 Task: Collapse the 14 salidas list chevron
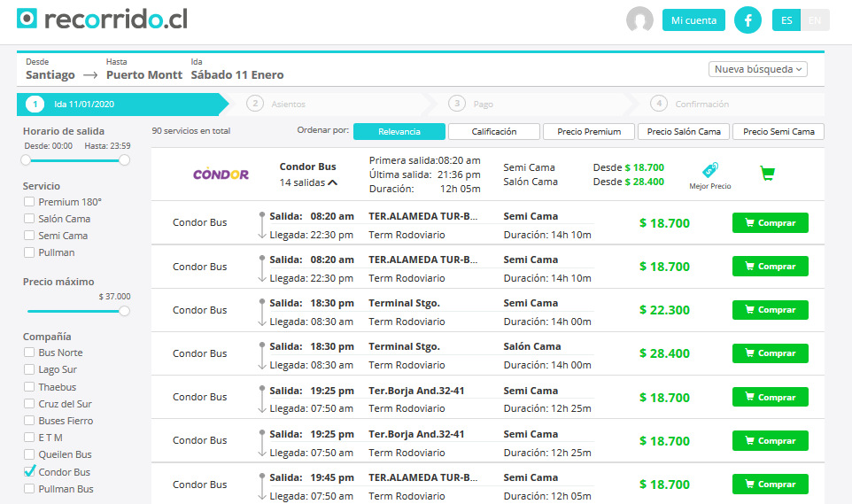point(332,182)
